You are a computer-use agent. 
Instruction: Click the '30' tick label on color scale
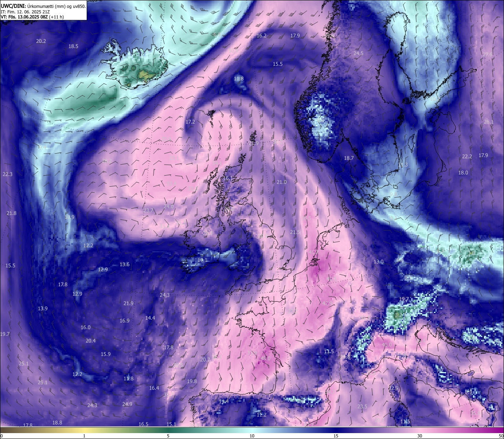420,436
